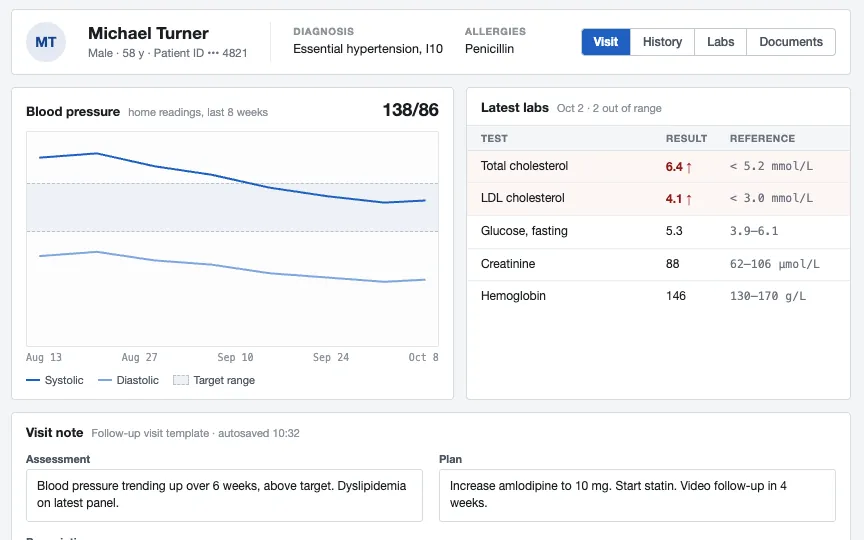Click the Latest labs heading
Screen dimensions: 864x540
[515, 108]
